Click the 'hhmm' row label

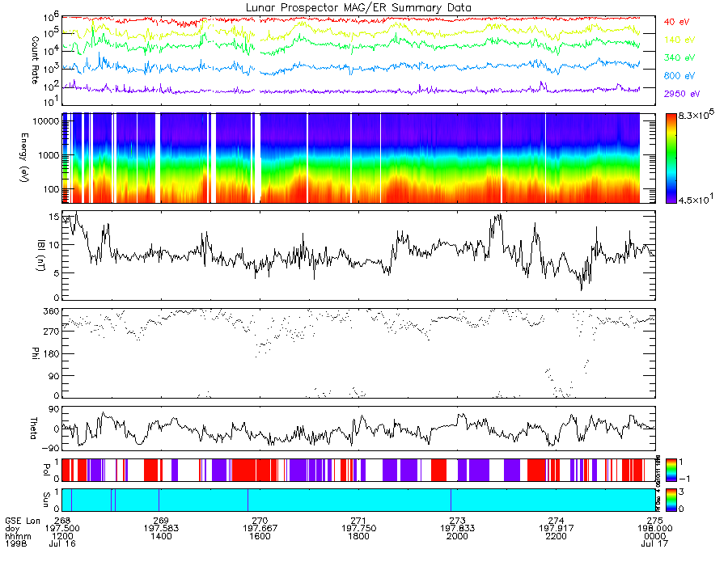pyautogui.click(x=18, y=536)
